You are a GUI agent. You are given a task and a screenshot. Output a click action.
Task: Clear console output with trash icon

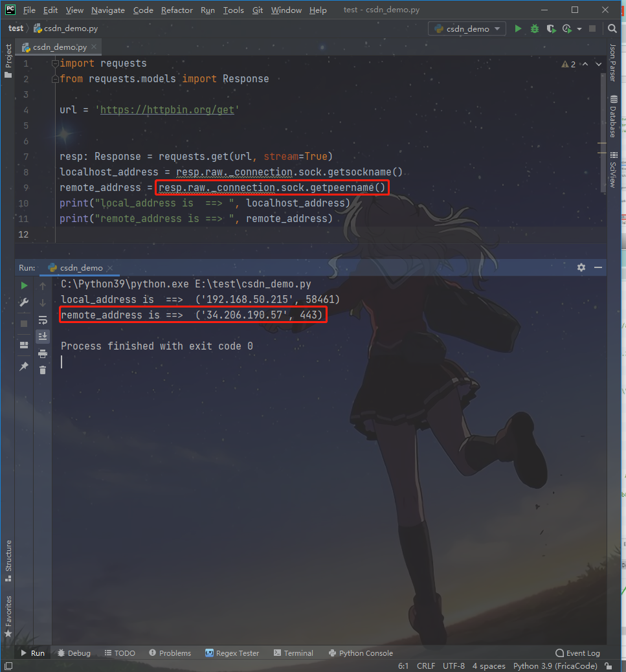tap(43, 370)
